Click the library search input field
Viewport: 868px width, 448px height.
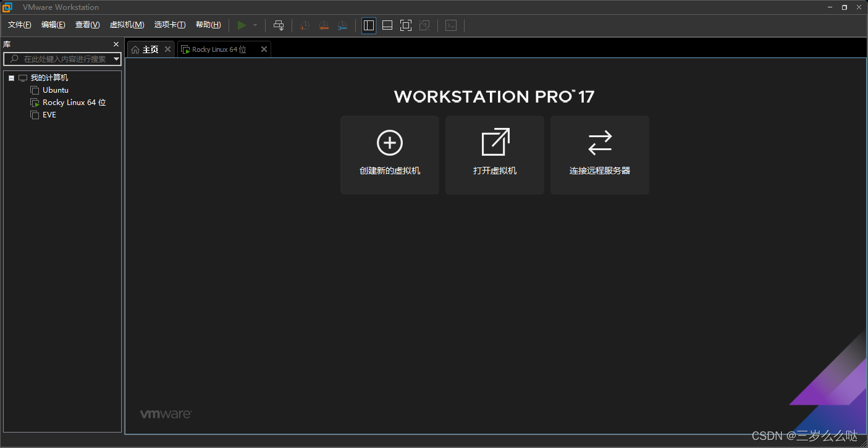[62, 59]
